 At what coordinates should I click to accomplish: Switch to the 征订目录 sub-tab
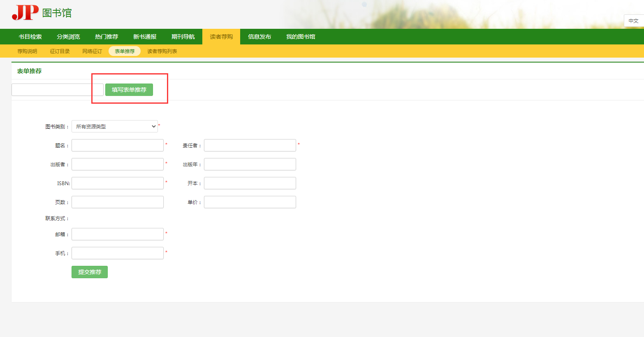click(60, 51)
